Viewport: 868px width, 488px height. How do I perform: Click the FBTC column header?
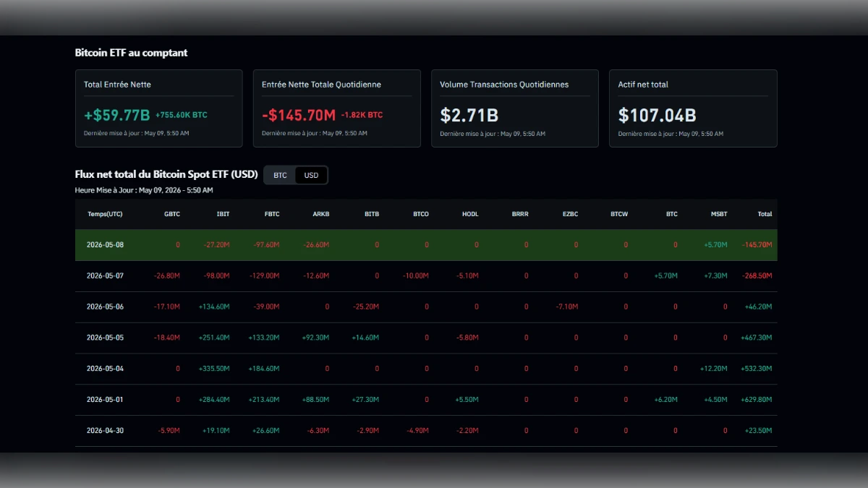pos(272,214)
